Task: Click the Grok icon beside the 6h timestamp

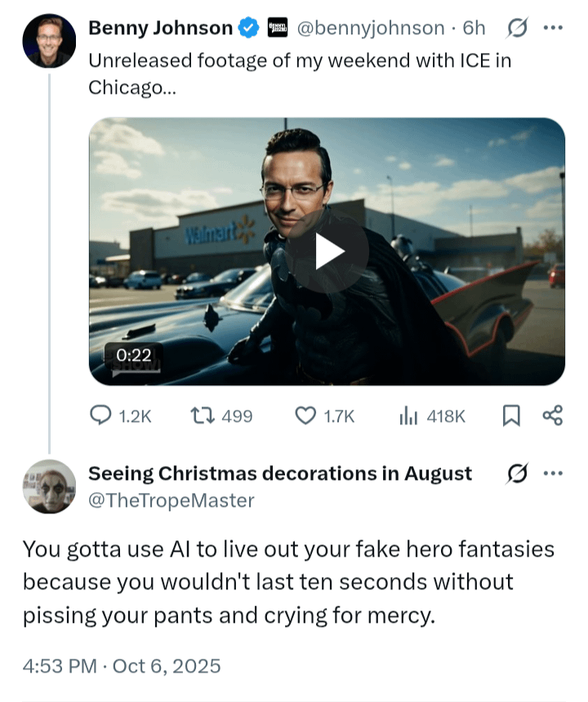Action: point(517,29)
